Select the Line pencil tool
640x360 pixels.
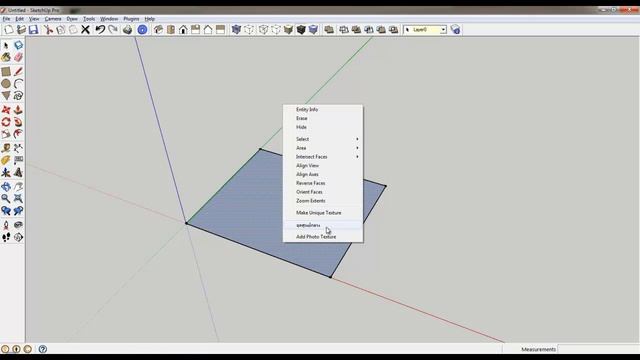point(18,72)
